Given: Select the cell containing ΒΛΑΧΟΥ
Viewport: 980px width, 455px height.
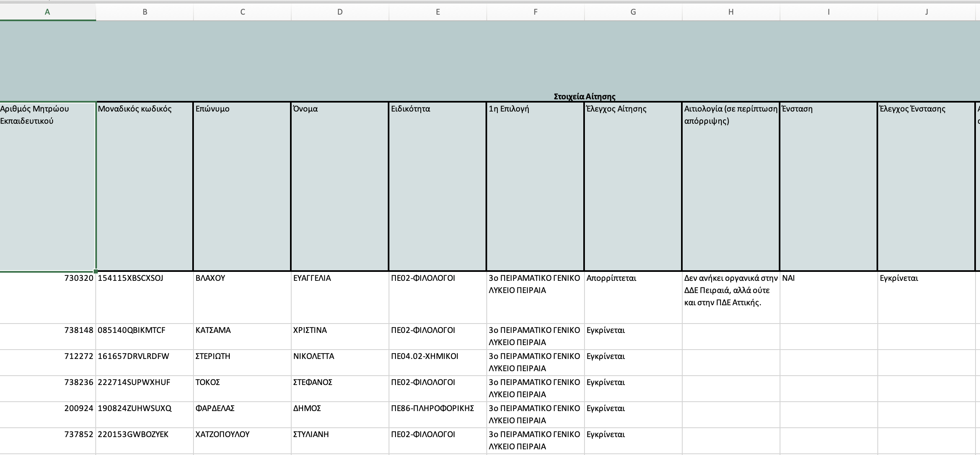Looking at the screenshot, I should click(x=242, y=297).
